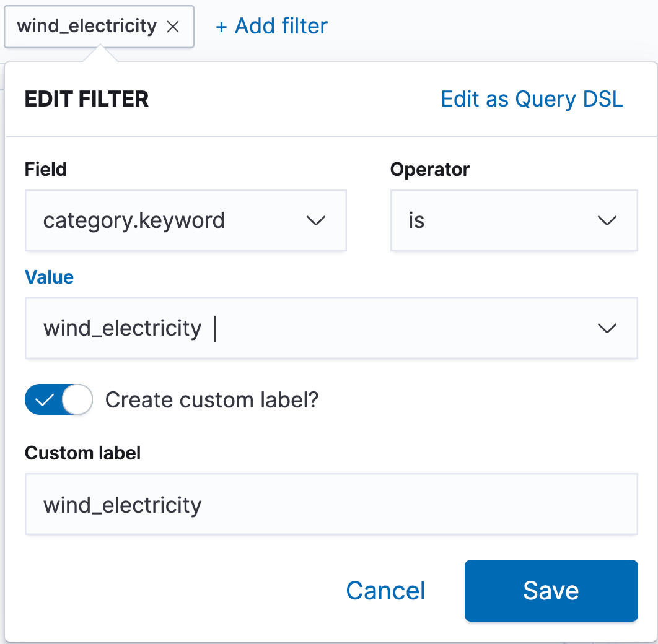
Task: Focus the Custom label text input
Action: (x=331, y=504)
